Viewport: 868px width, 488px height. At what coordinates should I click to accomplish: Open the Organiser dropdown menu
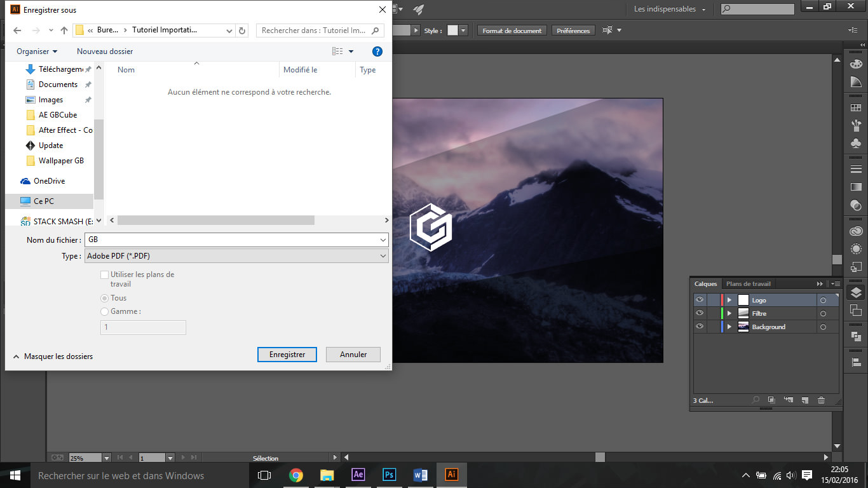(37, 51)
